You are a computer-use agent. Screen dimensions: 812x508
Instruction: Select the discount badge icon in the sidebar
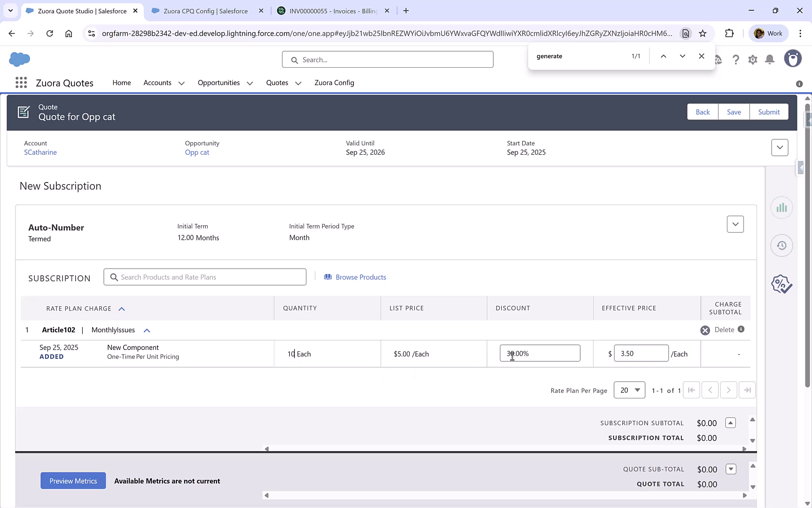click(781, 284)
